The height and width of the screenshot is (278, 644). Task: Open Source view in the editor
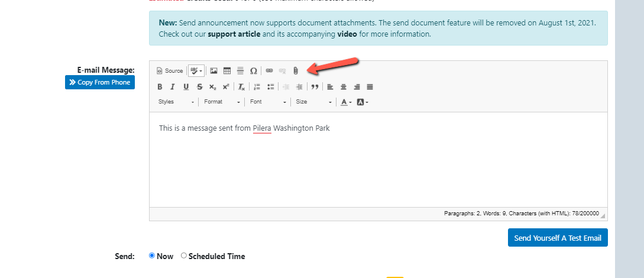[x=170, y=70]
